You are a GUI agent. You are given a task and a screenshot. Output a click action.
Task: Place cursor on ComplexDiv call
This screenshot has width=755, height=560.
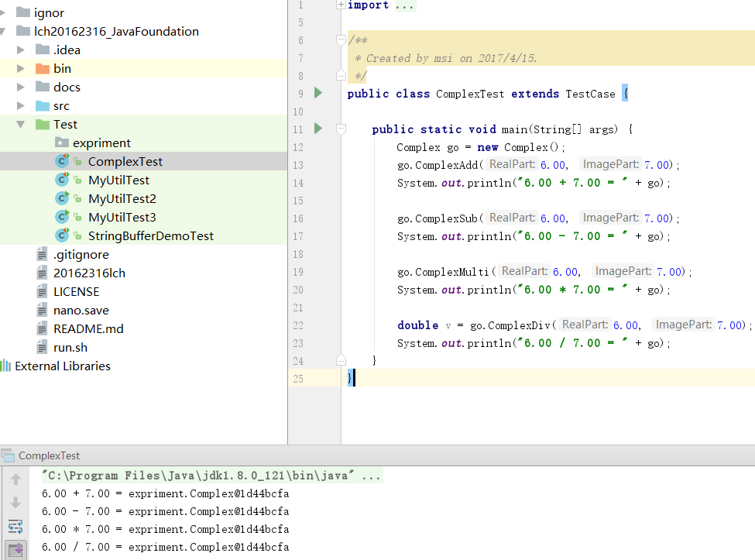pyautogui.click(x=519, y=325)
